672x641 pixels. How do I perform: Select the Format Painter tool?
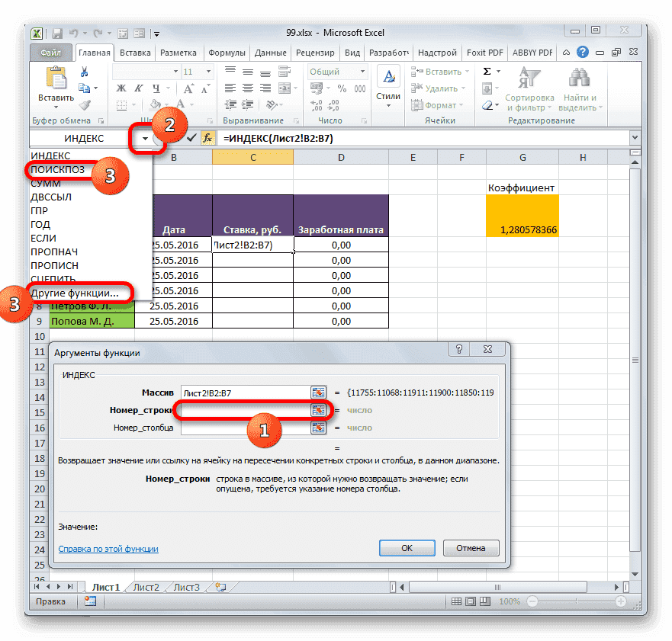tap(85, 105)
